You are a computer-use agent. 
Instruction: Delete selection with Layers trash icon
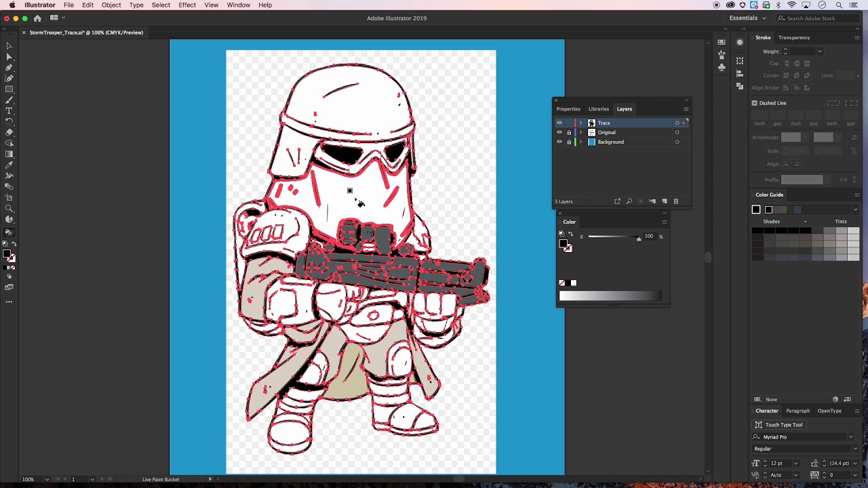coord(675,201)
